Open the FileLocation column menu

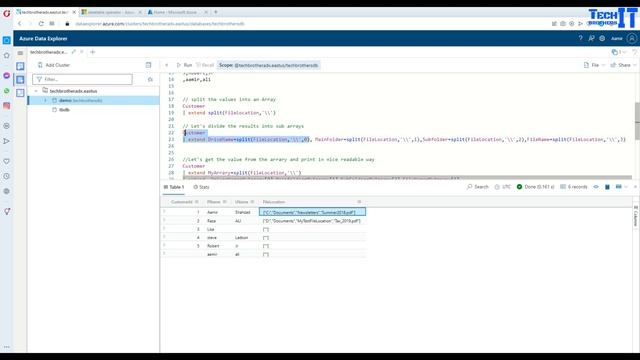pyautogui.click(x=359, y=202)
